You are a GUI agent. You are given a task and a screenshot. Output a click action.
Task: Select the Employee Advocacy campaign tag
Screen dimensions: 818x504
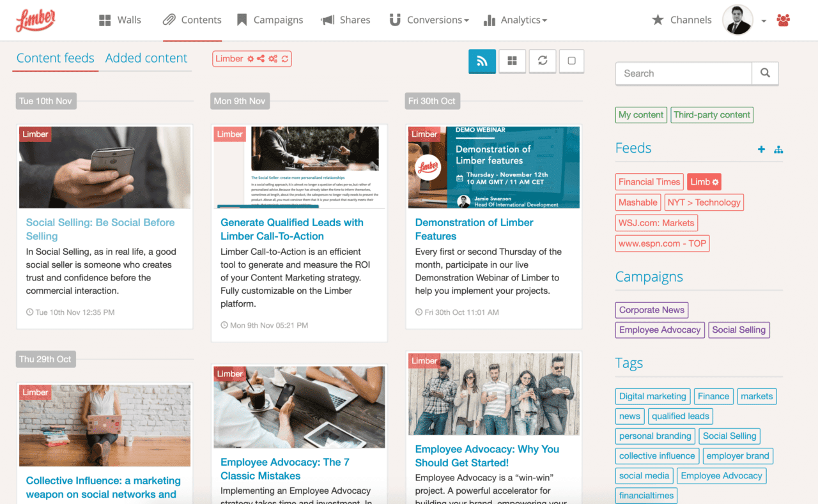[x=660, y=330]
